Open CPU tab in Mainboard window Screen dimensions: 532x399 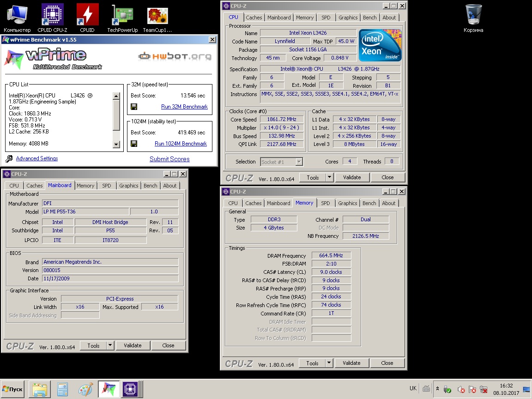14,186
